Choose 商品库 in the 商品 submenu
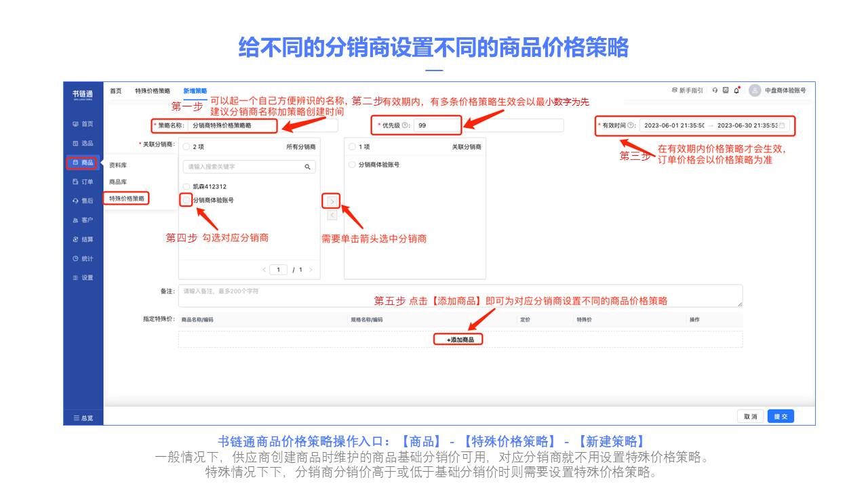The height and width of the screenshot is (488, 868). click(118, 182)
